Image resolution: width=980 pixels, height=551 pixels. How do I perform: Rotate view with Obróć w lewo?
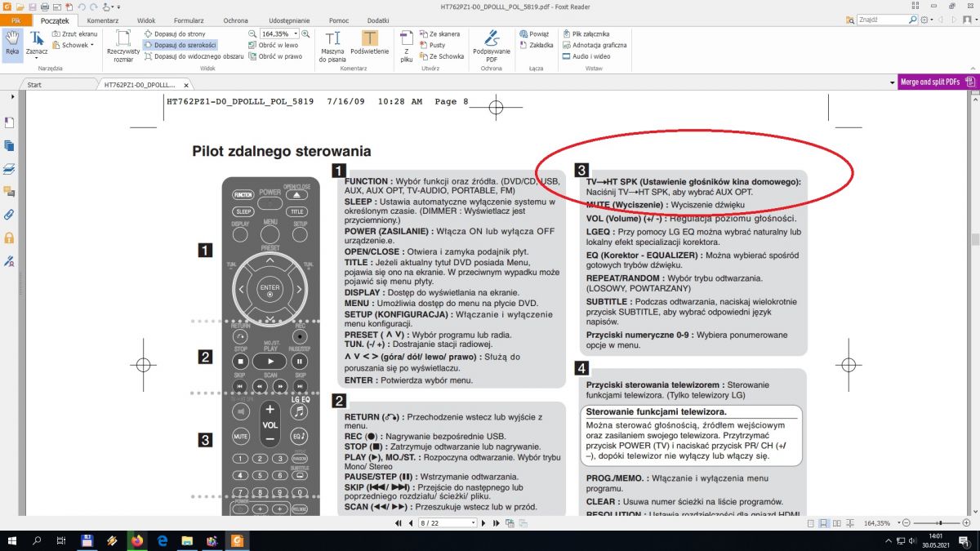click(274, 45)
